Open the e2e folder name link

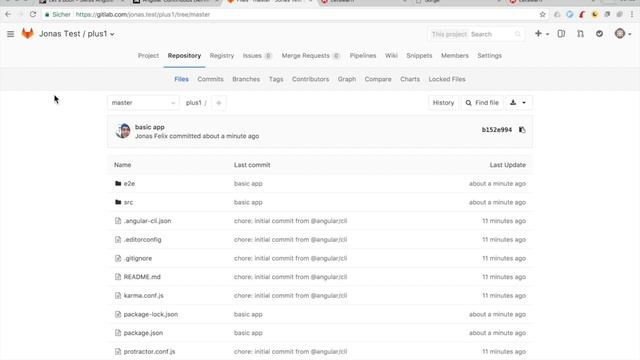pos(129,184)
